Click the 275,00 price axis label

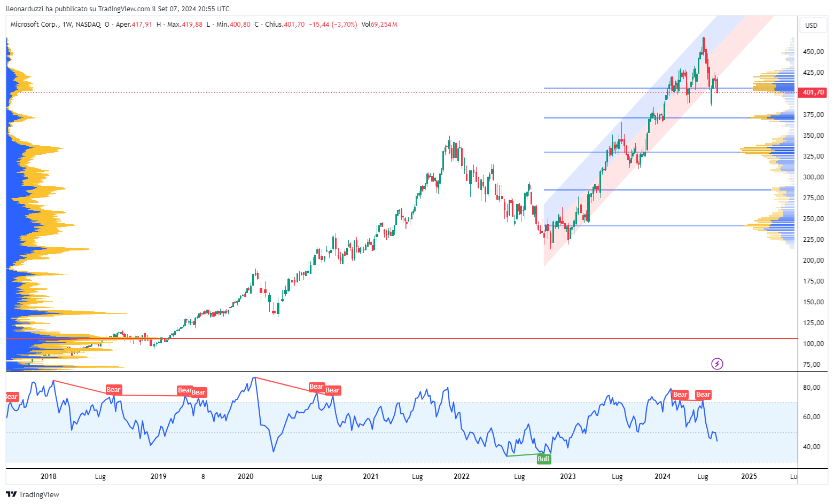tap(813, 198)
